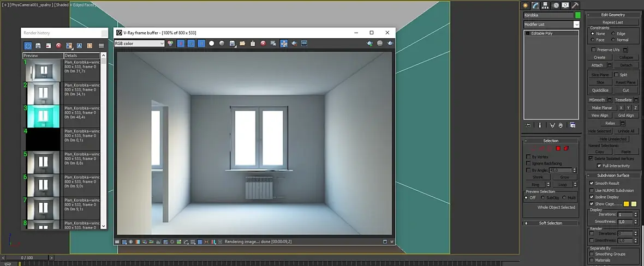Click the Attach button
The image size is (644, 266).
pyautogui.click(x=597, y=65)
